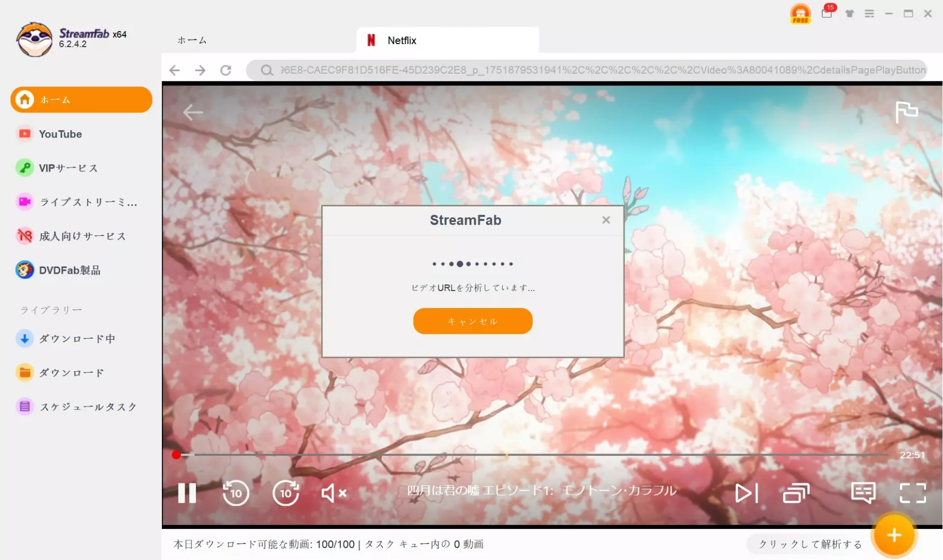Open the FREE gift promo icon
The width and height of the screenshot is (943, 560).
pos(800,13)
